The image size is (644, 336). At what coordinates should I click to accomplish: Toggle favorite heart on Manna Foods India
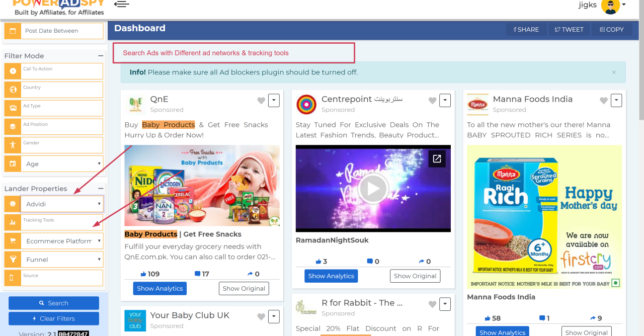tap(604, 101)
